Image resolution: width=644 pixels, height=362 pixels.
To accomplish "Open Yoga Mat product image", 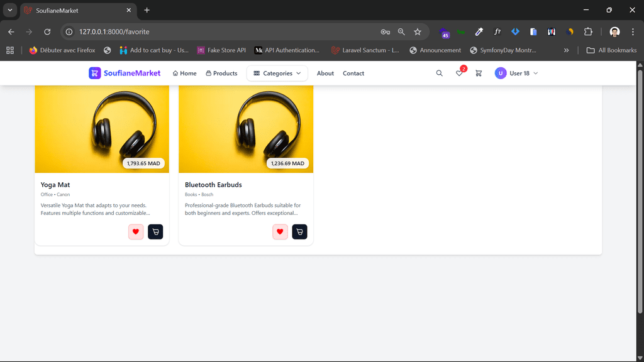I will click(x=102, y=129).
